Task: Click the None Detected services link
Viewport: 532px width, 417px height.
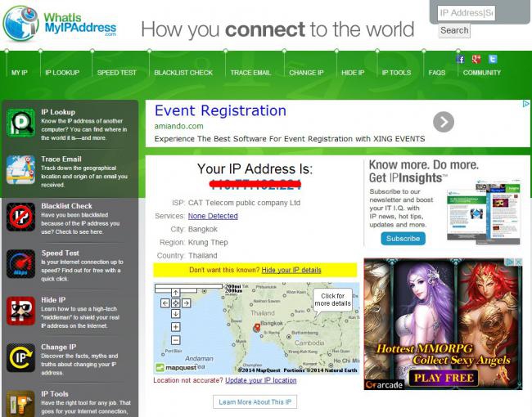Action: 213,216
